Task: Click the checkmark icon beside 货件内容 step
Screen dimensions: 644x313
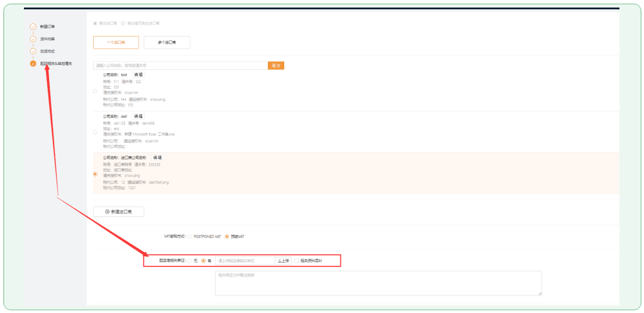Action: tap(33, 39)
